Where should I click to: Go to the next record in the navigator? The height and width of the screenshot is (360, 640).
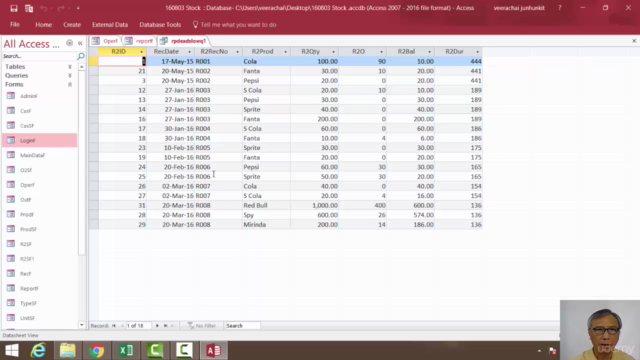click(157, 326)
